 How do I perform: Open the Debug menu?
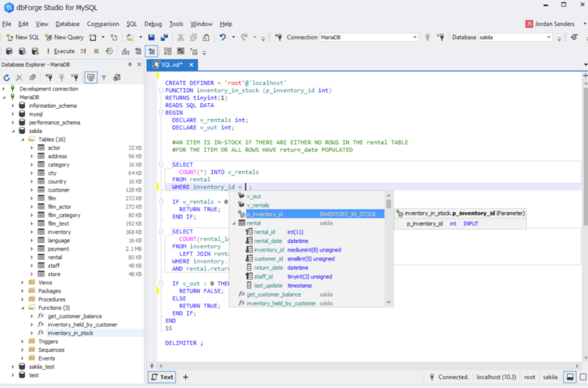pyautogui.click(x=153, y=24)
